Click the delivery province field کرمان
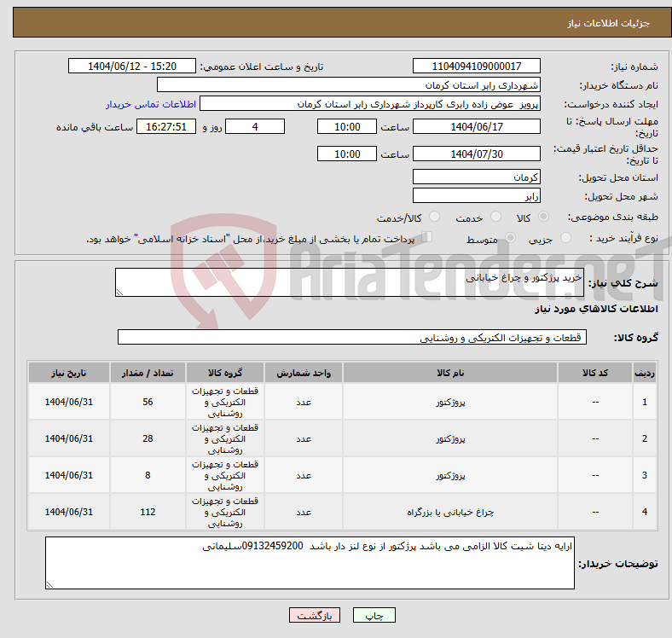 point(476,177)
